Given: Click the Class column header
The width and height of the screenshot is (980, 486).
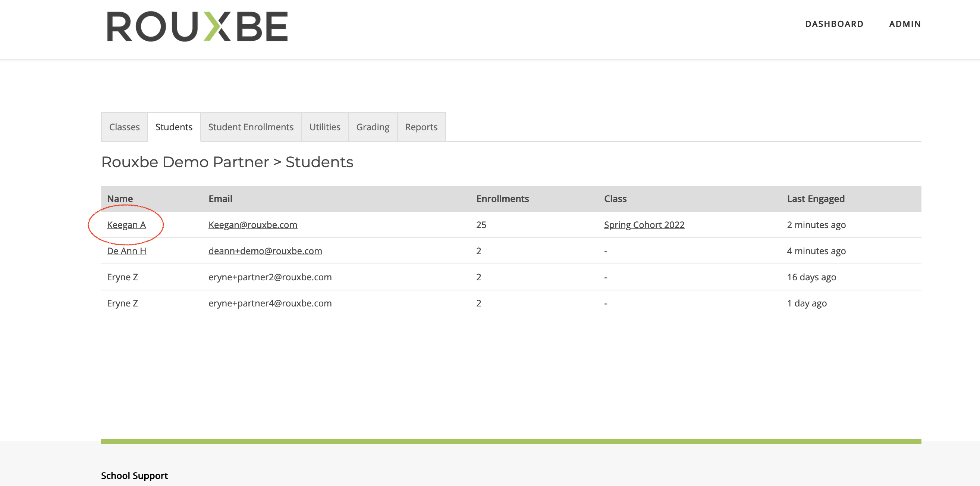Looking at the screenshot, I should tap(615, 199).
